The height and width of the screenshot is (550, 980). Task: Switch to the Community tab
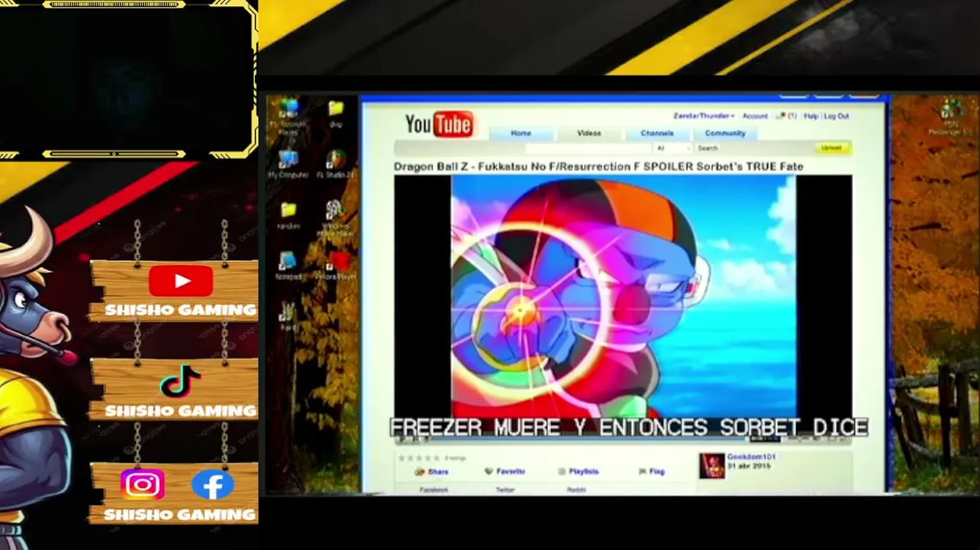[725, 133]
